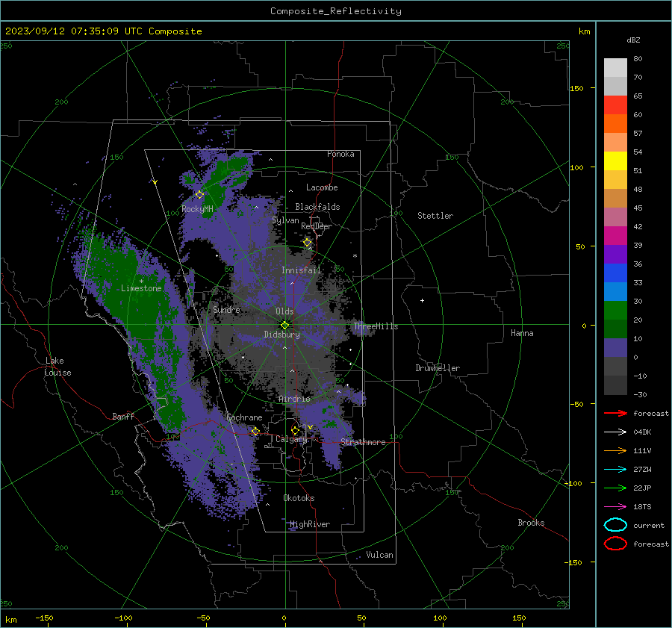672x628 pixels.
Task: Click the dBZ legend heading
Action: (x=633, y=40)
